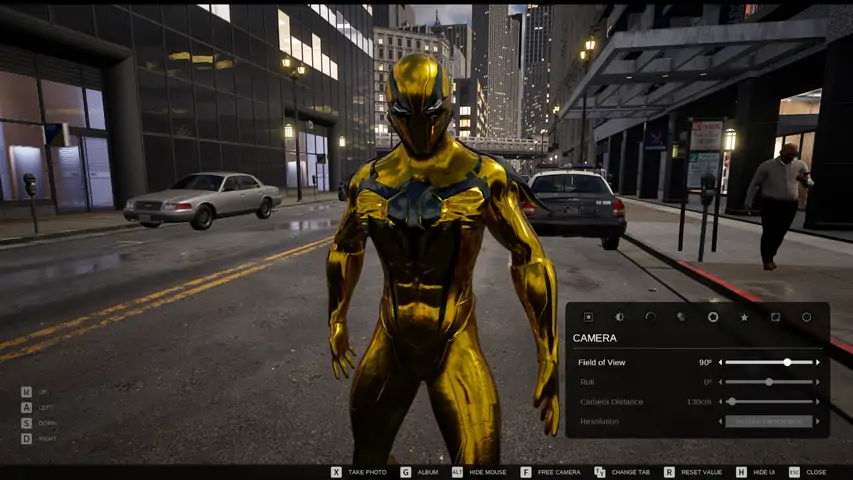Open the hexagon tab icon

click(806, 317)
